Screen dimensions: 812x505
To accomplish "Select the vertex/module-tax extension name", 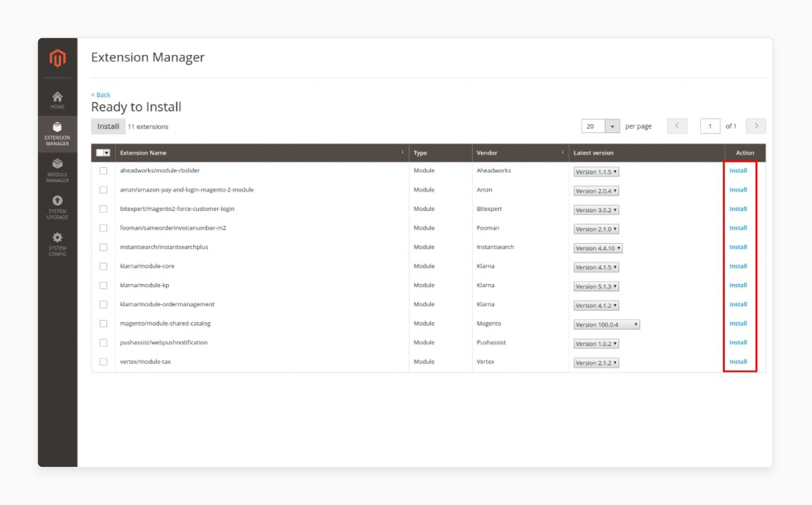I will click(x=145, y=361).
